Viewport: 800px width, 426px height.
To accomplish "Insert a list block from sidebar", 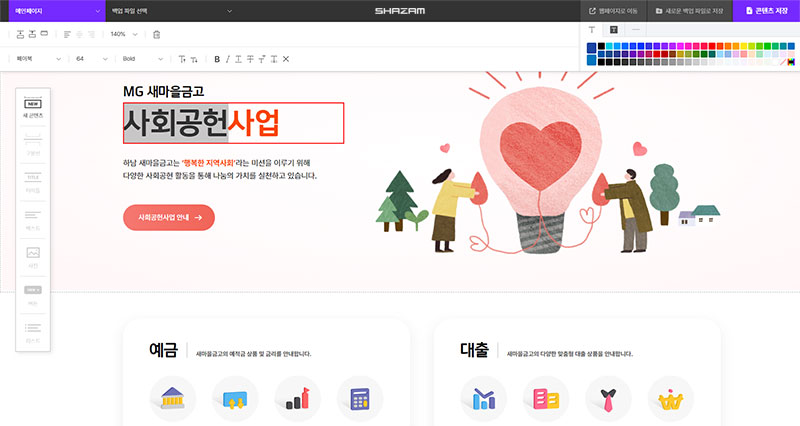I will pos(33,332).
